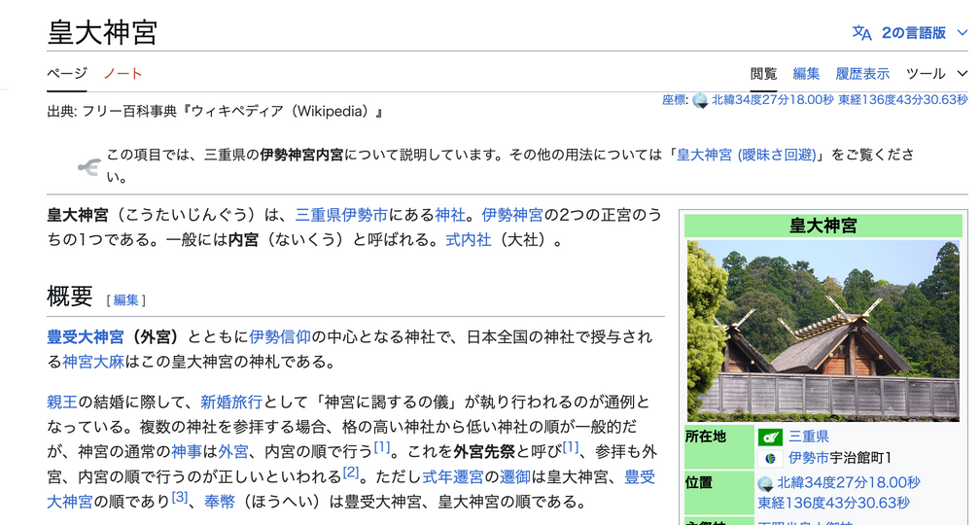Click the chevron next to ツール

click(x=962, y=74)
